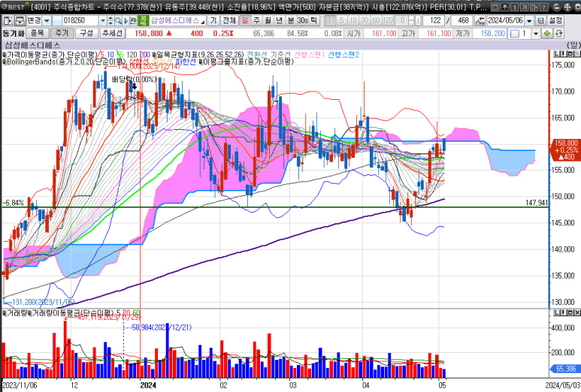The image size is (581, 392).
Task: Select the 30s seconds chart period
Action: pyautogui.click(x=302, y=20)
